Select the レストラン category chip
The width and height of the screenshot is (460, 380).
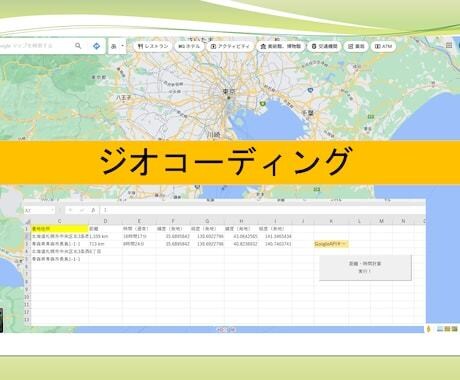[x=153, y=46]
